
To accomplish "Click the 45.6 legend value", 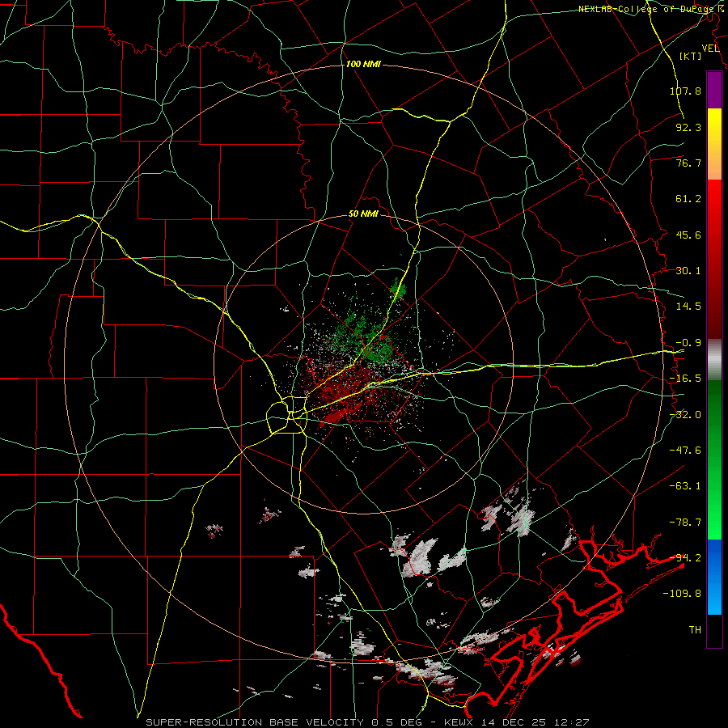I will pos(688,235).
